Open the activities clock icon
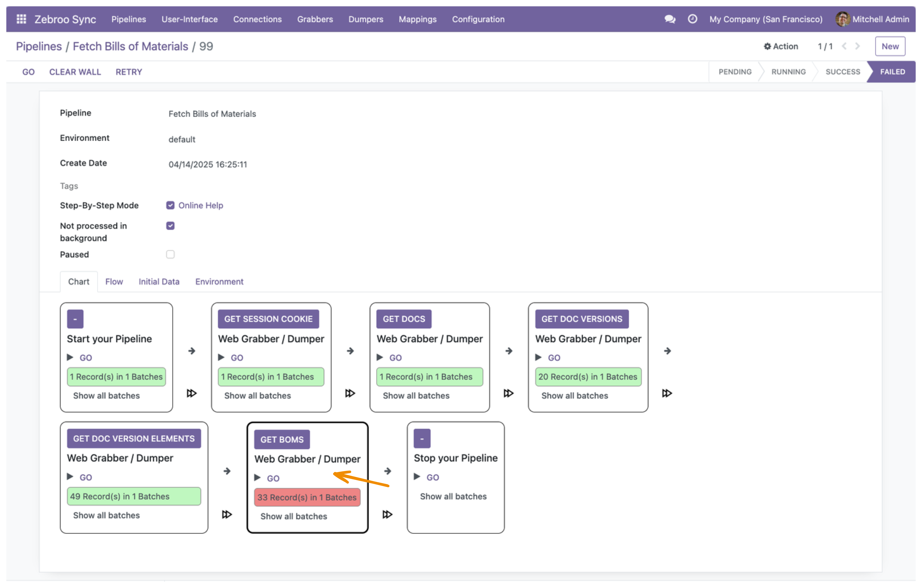The width and height of the screenshot is (922, 588). (x=692, y=19)
